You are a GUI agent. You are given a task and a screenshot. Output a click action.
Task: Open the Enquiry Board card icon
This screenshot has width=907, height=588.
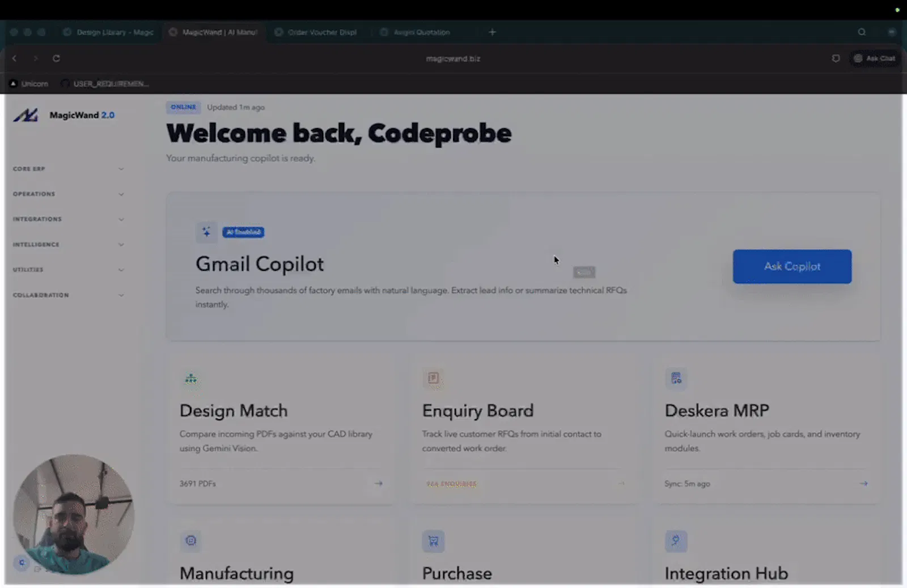tap(433, 378)
